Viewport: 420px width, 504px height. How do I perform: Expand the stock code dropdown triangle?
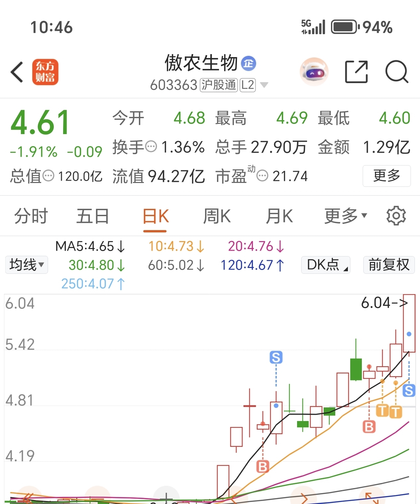point(264,85)
